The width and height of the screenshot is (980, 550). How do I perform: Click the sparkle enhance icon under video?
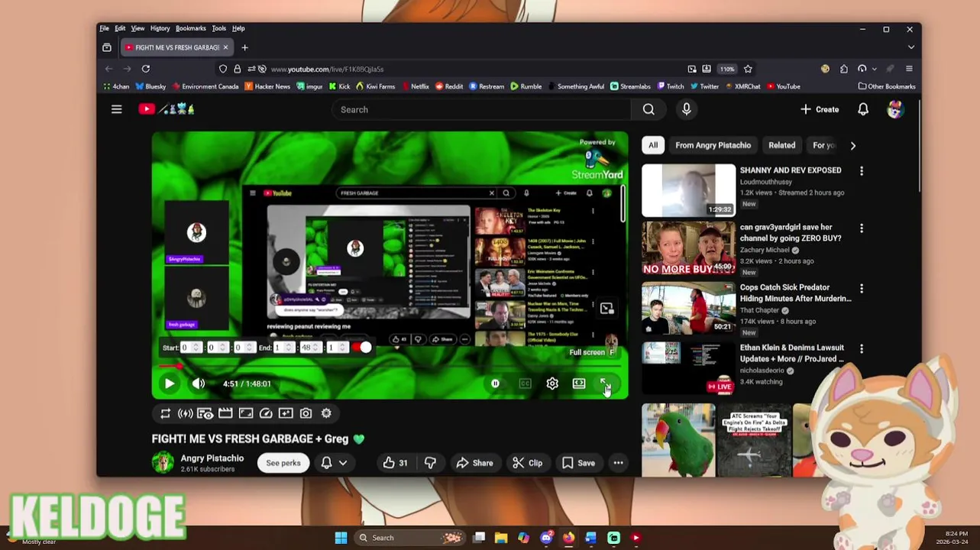(x=286, y=413)
